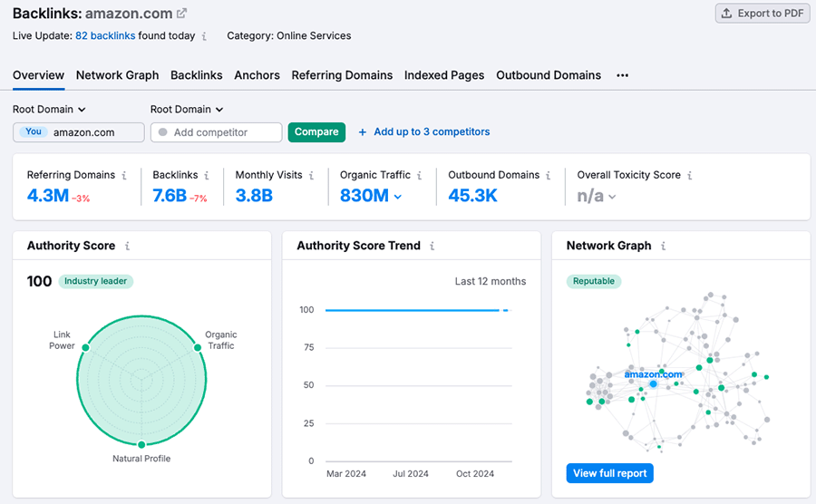Click info icon next to Organic Traffic

coord(419,175)
